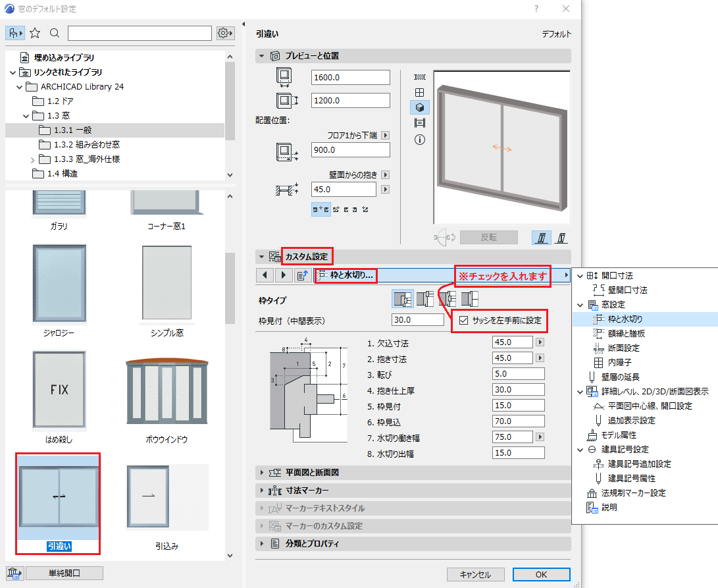Choose 額縁と膳板 in the popup menu
The image size is (718, 588).
click(627, 334)
